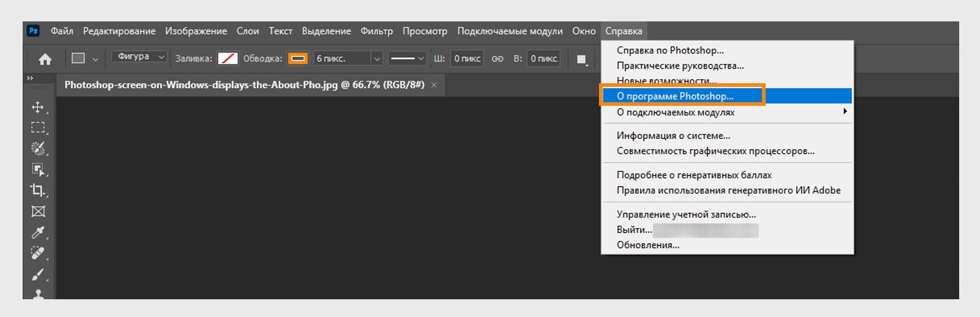The image size is (980, 317).
Task: Choose О подключаемых модулях entry
Action: (x=727, y=112)
